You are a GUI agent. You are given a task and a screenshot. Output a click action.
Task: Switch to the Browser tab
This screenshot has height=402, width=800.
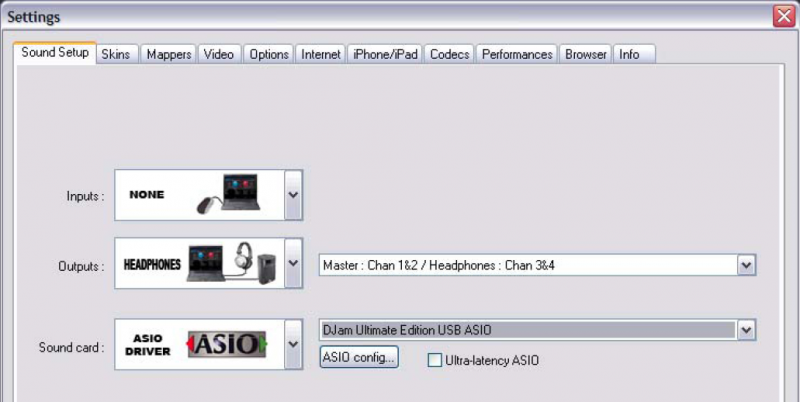coord(586,55)
